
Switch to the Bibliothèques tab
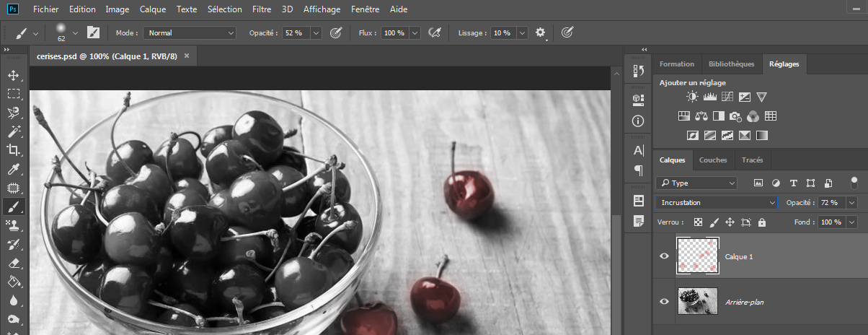[x=731, y=64]
